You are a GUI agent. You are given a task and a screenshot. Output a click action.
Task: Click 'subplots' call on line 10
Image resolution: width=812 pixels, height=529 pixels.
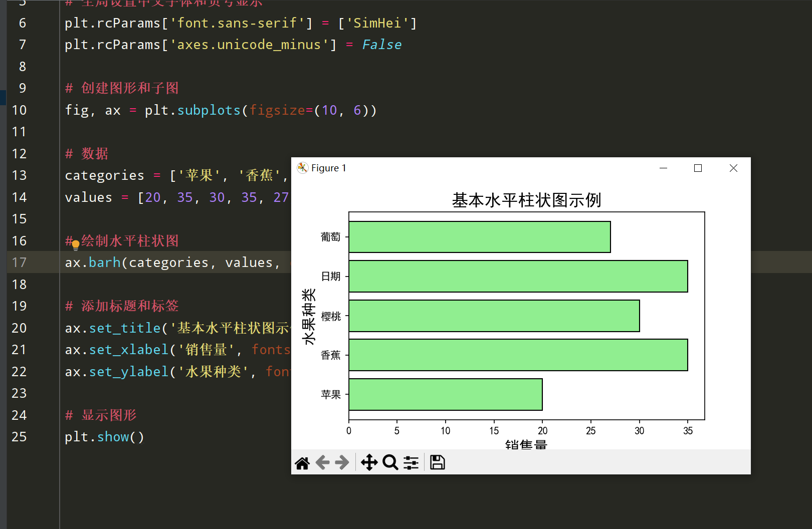[x=209, y=110]
